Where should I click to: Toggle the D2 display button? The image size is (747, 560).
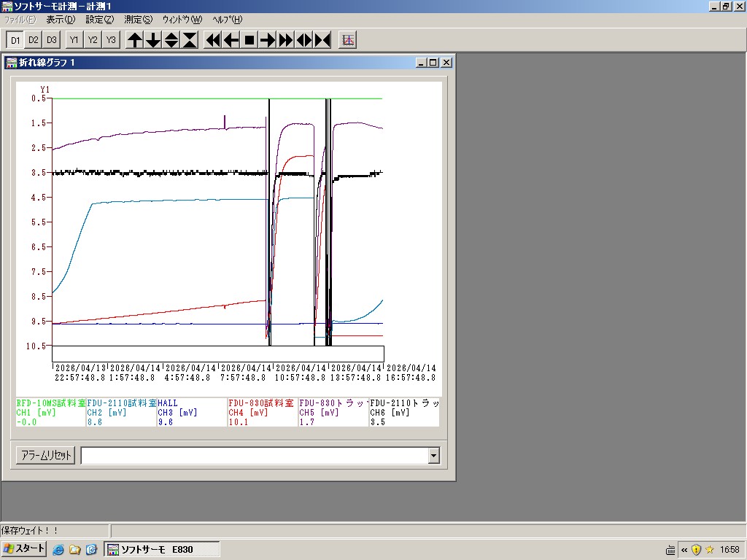click(x=34, y=40)
